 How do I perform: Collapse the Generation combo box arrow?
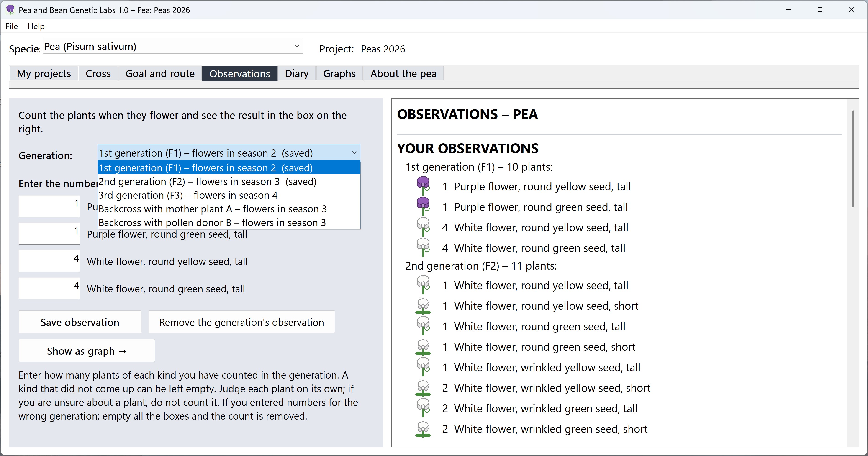[354, 153]
